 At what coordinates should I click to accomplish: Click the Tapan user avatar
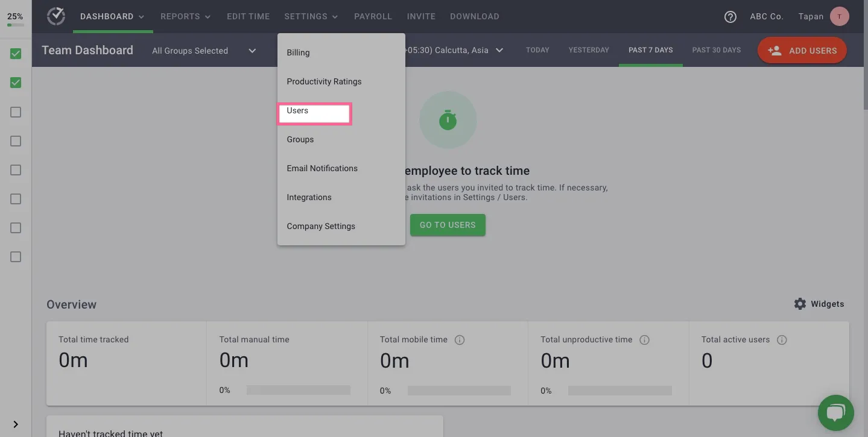839,16
